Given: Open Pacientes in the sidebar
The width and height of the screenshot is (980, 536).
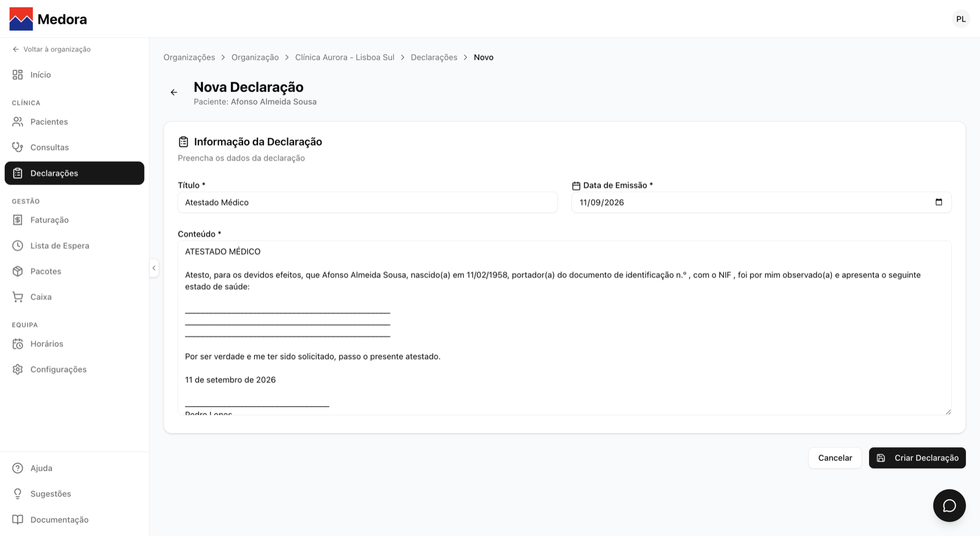Looking at the screenshot, I should click(x=75, y=122).
